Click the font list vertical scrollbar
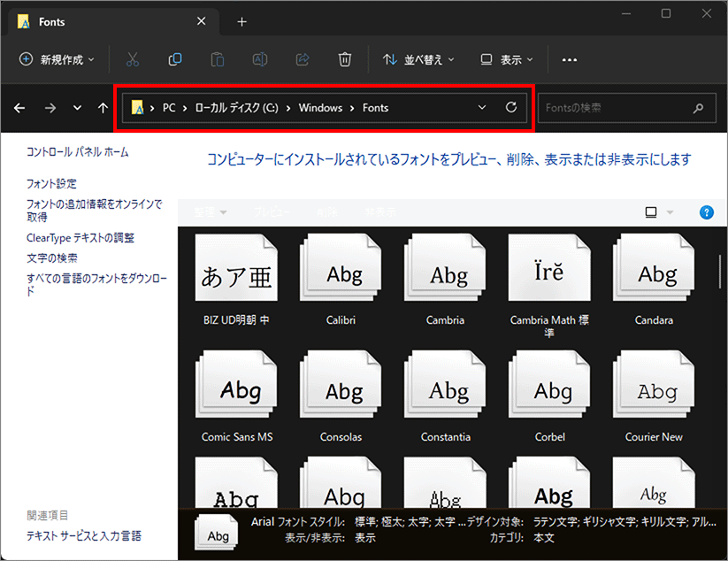728x561 pixels. [x=721, y=272]
